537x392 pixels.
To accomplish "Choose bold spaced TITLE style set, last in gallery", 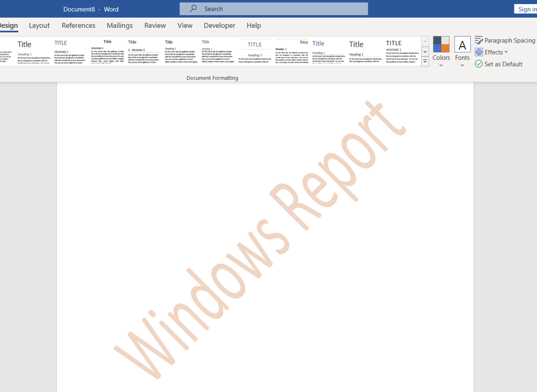I will pos(402,52).
